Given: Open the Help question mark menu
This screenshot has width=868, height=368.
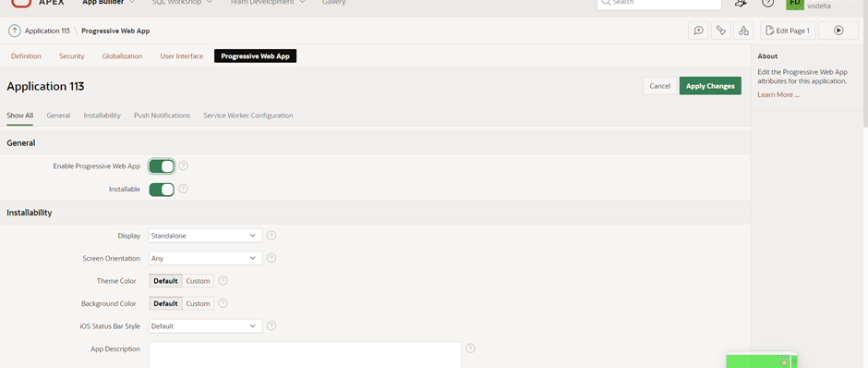Looking at the screenshot, I should click(x=767, y=3).
